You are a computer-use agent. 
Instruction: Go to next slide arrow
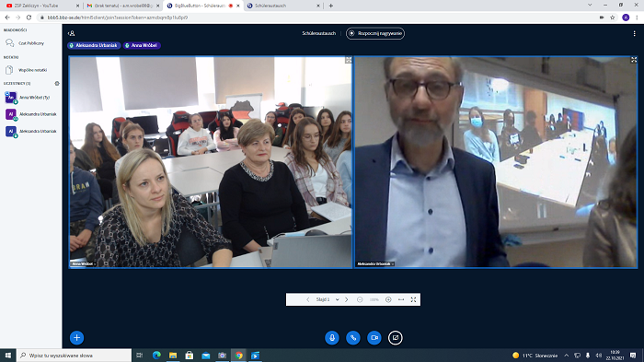point(347,299)
